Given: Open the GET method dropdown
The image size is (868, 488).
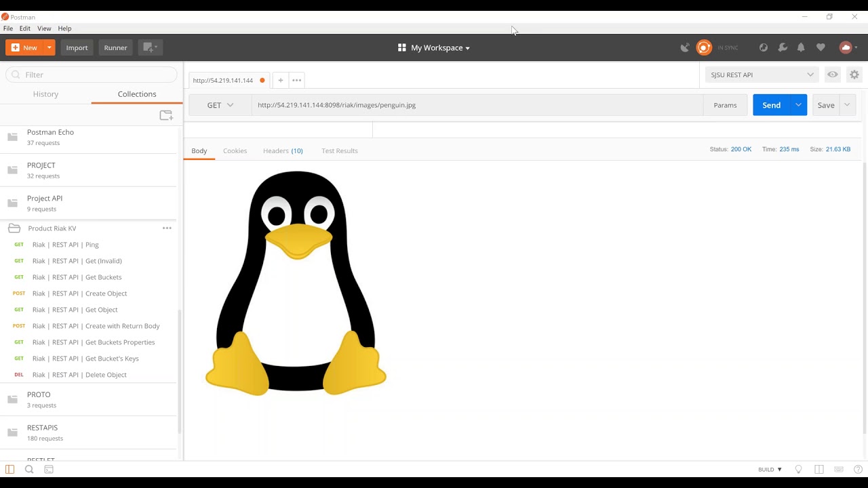Looking at the screenshot, I should coord(220,105).
